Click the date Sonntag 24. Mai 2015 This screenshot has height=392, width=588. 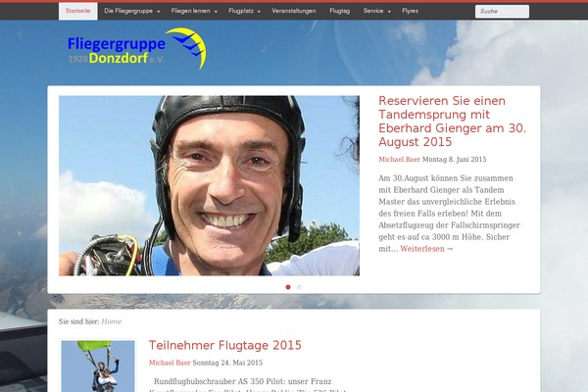(227, 363)
